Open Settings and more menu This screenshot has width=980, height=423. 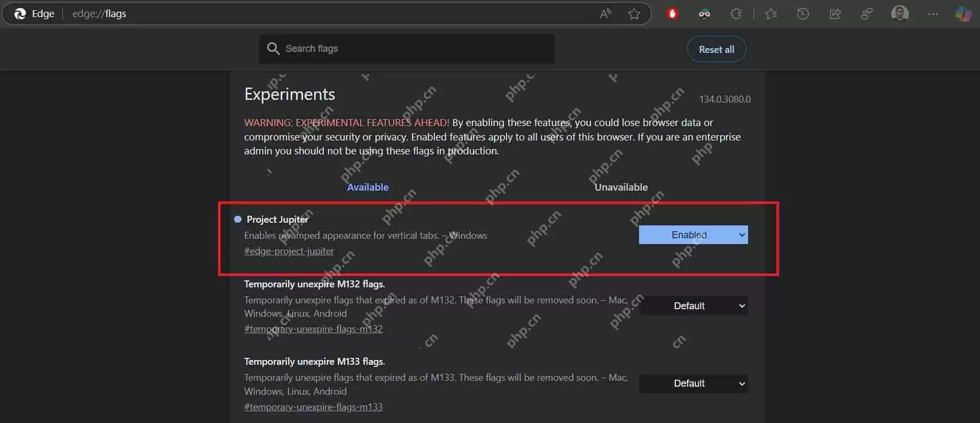933,14
